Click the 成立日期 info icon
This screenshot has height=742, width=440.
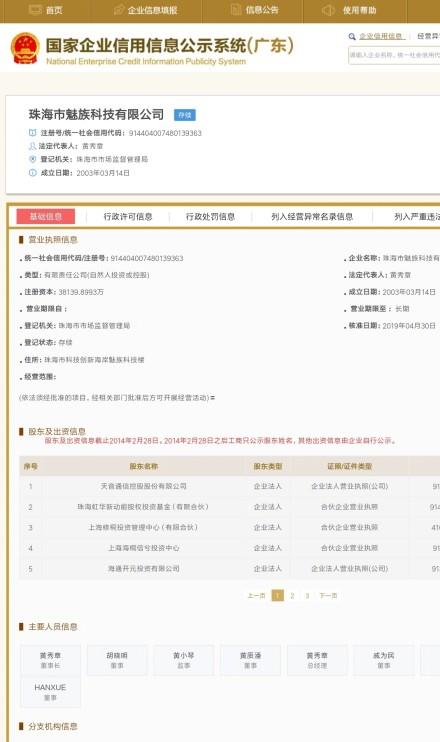click(33, 173)
